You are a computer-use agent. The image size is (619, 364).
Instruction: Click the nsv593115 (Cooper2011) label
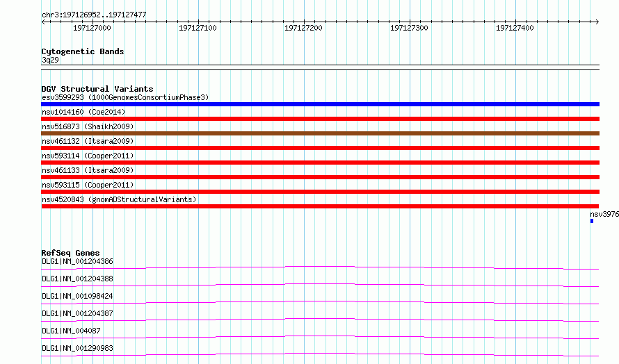coord(88,185)
